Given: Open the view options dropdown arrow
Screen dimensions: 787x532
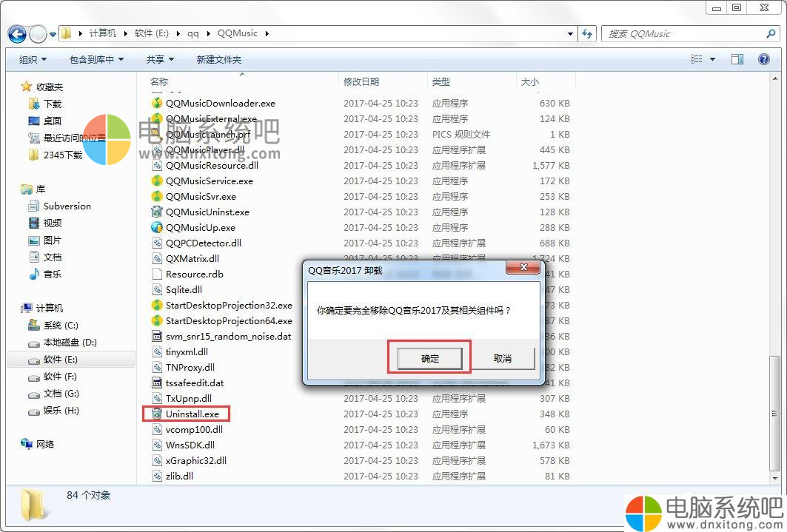Looking at the screenshot, I should (712, 59).
